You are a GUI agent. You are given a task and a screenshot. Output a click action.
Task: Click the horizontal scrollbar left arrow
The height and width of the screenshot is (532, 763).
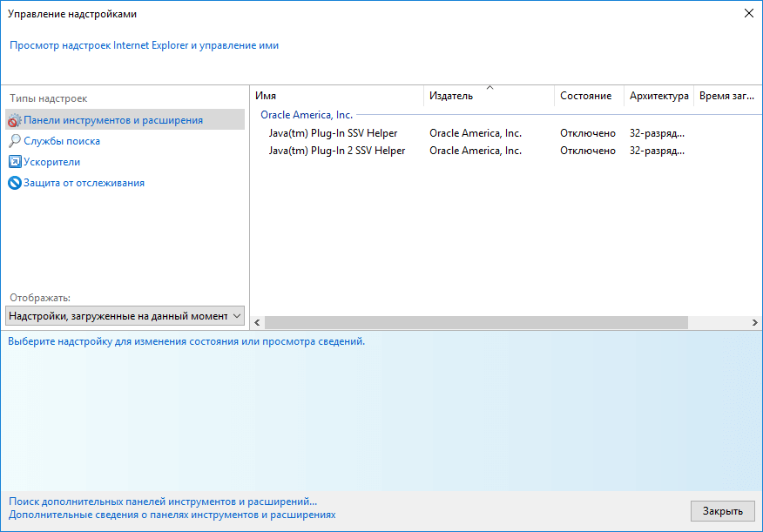(x=257, y=322)
